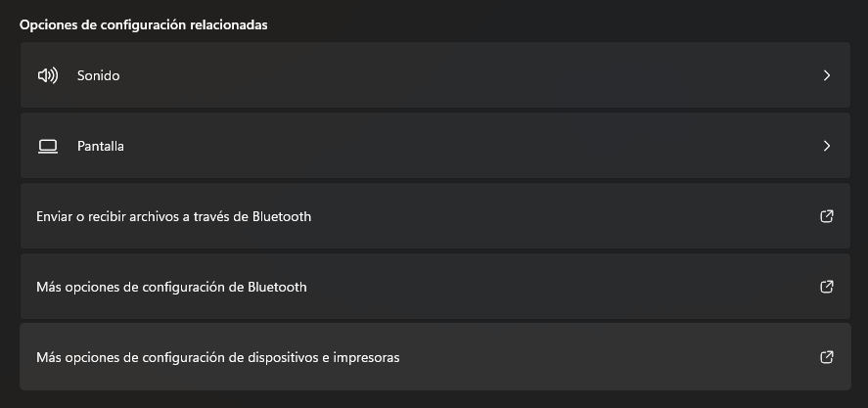The image size is (868, 408).
Task: Open Pantalla using its right arrow chevron
Action: tap(827, 146)
